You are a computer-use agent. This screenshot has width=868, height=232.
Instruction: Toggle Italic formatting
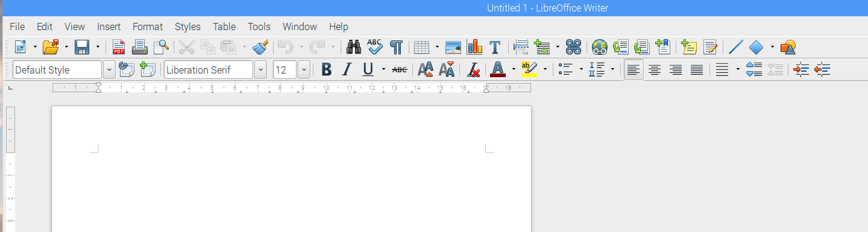(x=347, y=70)
